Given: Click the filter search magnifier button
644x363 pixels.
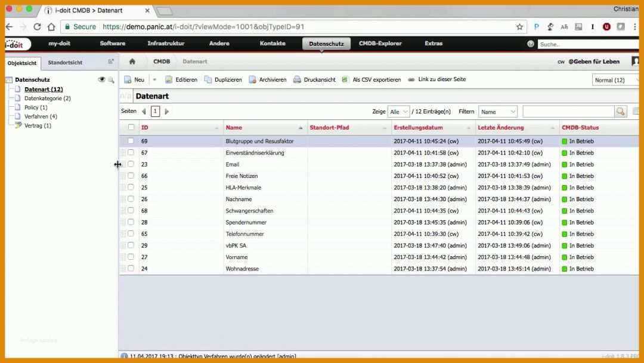Looking at the screenshot, I should 620,112.
